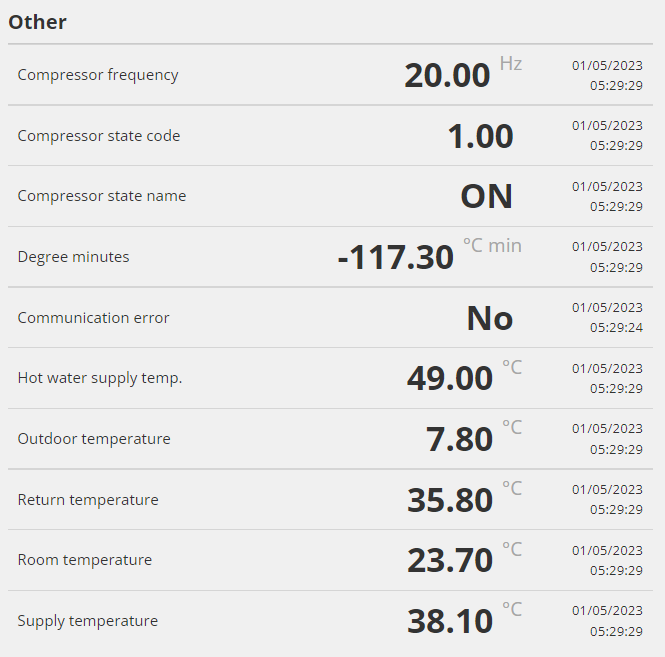
Task: Select the Return temperature label
Action: [x=88, y=500]
